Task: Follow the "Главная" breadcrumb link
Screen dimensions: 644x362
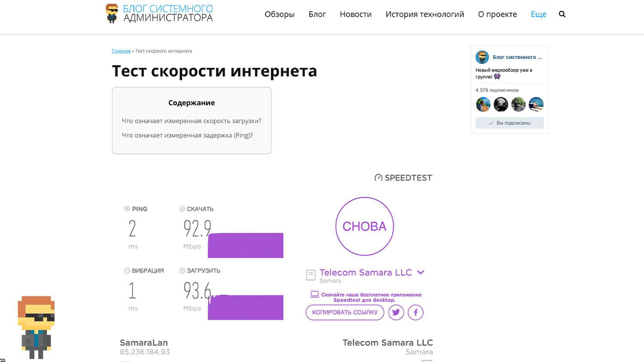Action: 121,51
